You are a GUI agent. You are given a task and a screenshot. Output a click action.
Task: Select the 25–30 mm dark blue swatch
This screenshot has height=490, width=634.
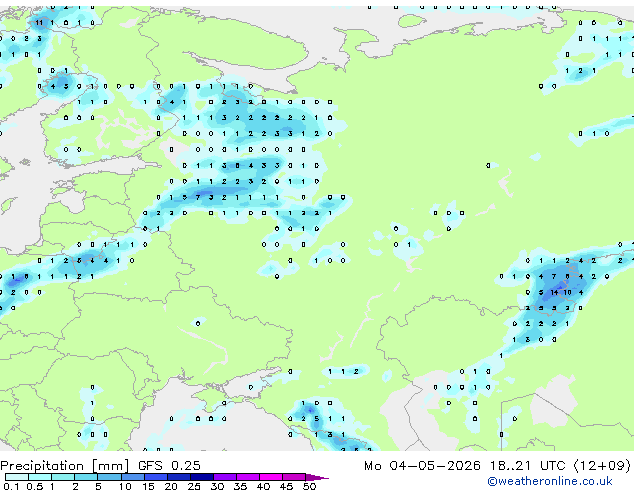click(x=202, y=477)
